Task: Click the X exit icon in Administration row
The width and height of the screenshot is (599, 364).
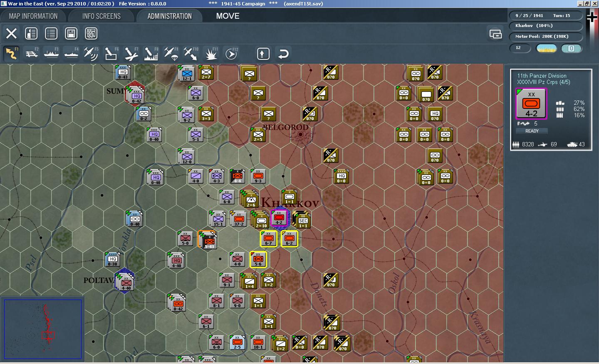Action: pos(11,33)
